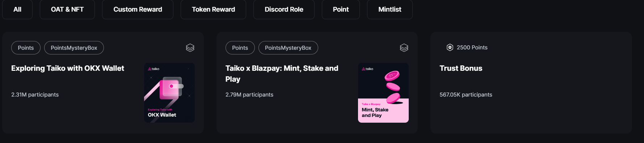Select the Point filter tab
Viewport: 644px width, 143px height.
pyautogui.click(x=341, y=9)
